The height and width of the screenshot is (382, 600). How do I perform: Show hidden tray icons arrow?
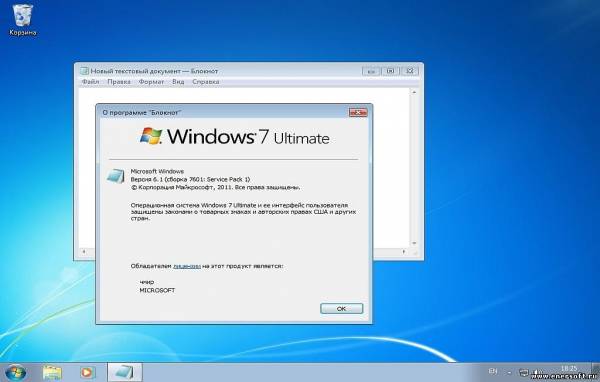(509, 372)
